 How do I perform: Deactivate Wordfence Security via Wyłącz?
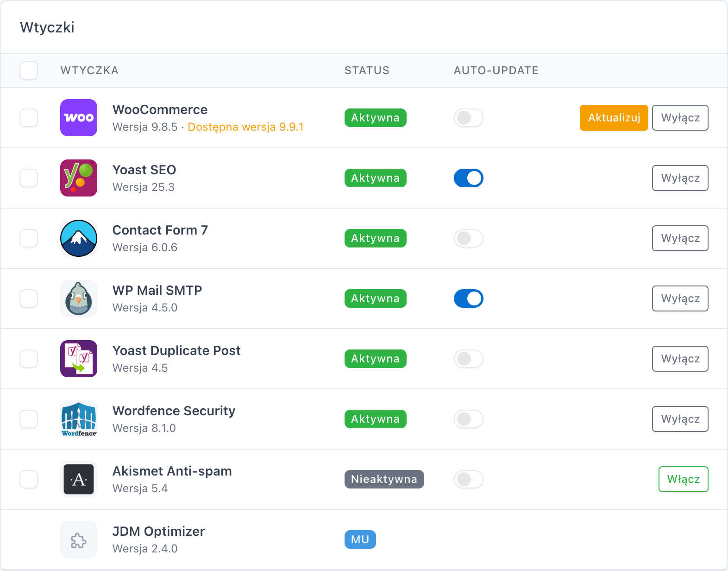(680, 419)
